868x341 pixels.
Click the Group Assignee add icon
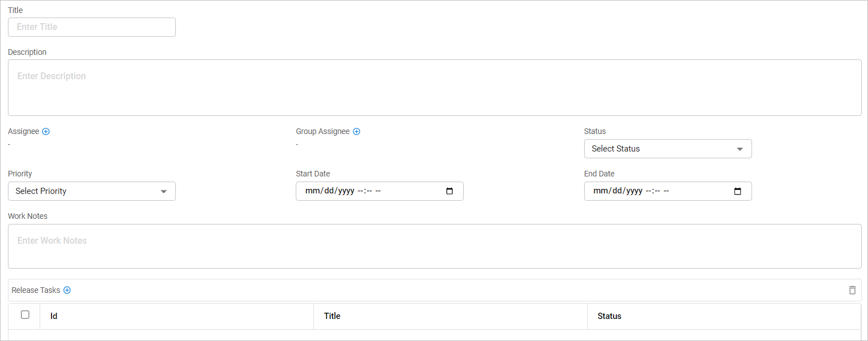(356, 132)
